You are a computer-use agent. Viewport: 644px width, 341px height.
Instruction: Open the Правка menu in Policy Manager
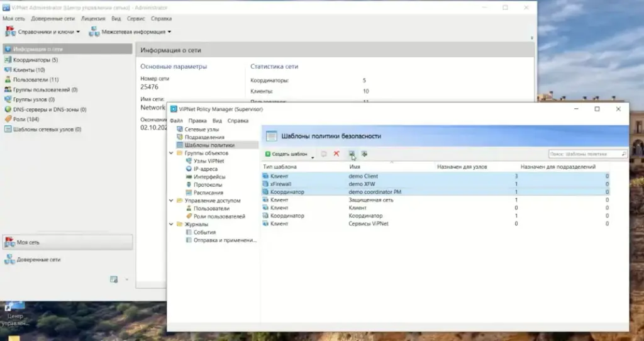coord(197,120)
